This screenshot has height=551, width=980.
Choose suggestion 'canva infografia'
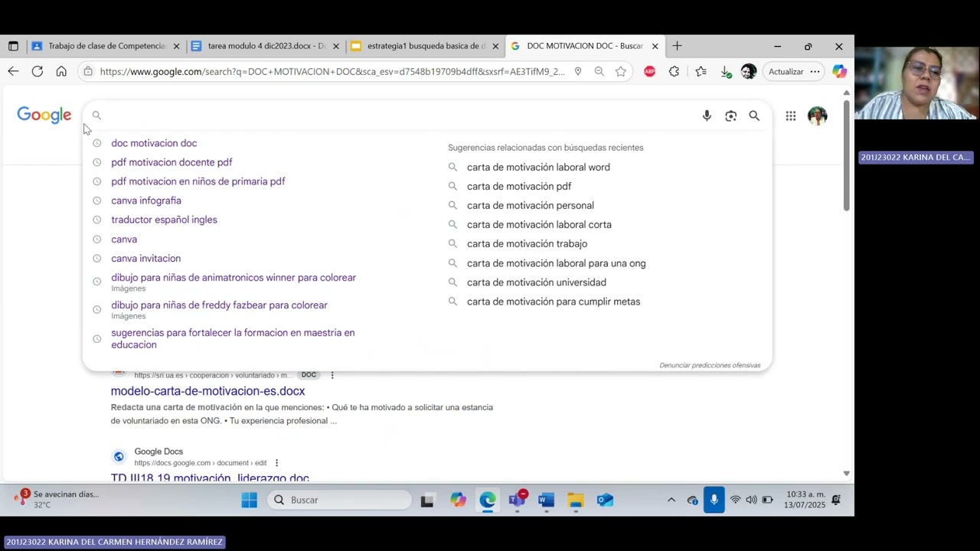pyautogui.click(x=146, y=201)
